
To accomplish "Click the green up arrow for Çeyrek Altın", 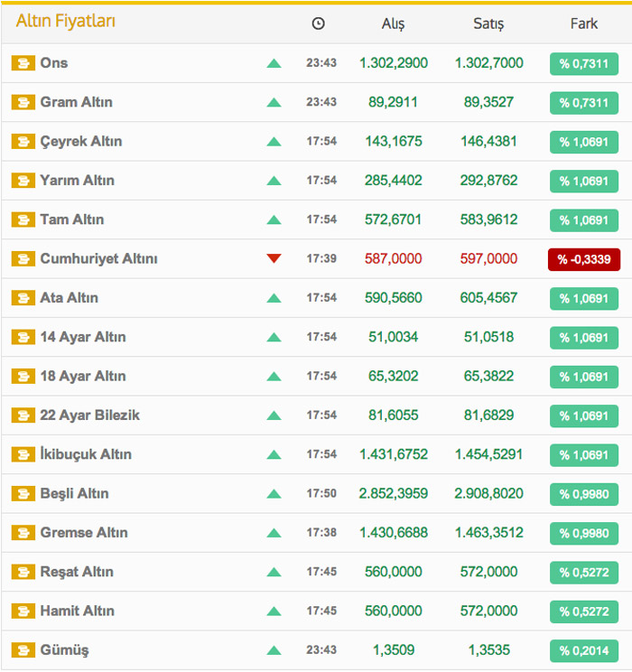I will (x=274, y=142).
